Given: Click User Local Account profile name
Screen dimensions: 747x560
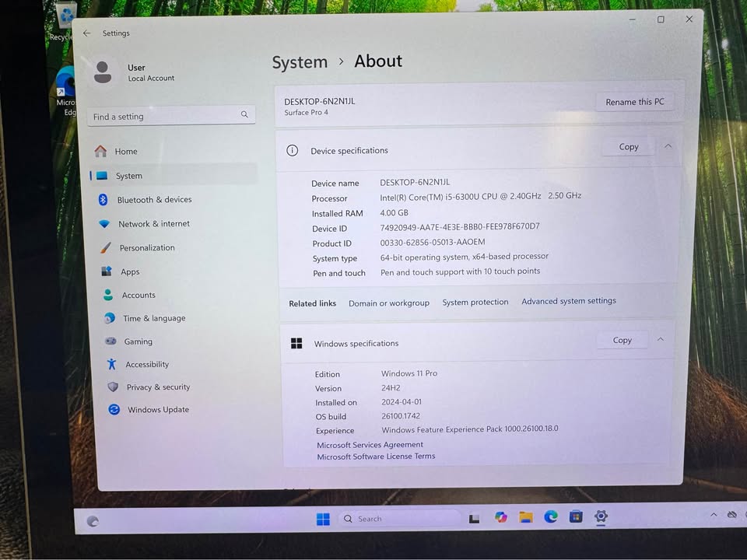Looking at the screenshot, I should tap(150, 72).
